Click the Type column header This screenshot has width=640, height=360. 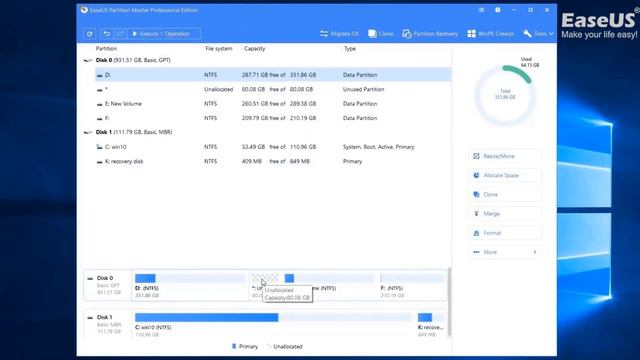tap(350, 49)
